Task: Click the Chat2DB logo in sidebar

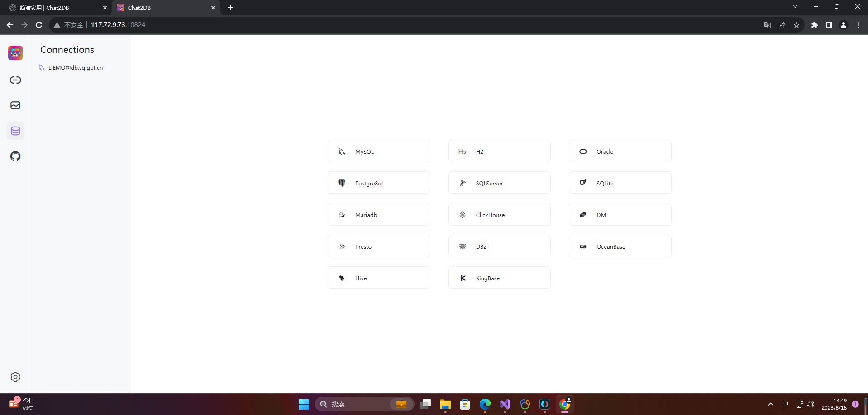Action: coord(15,53)
